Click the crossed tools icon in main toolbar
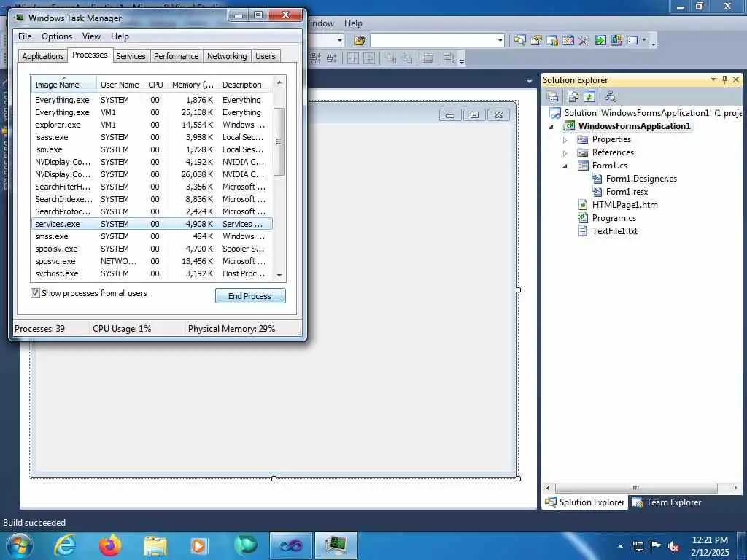Image resolution: width=747 pixels, height=560 pixels. (584, 41)
